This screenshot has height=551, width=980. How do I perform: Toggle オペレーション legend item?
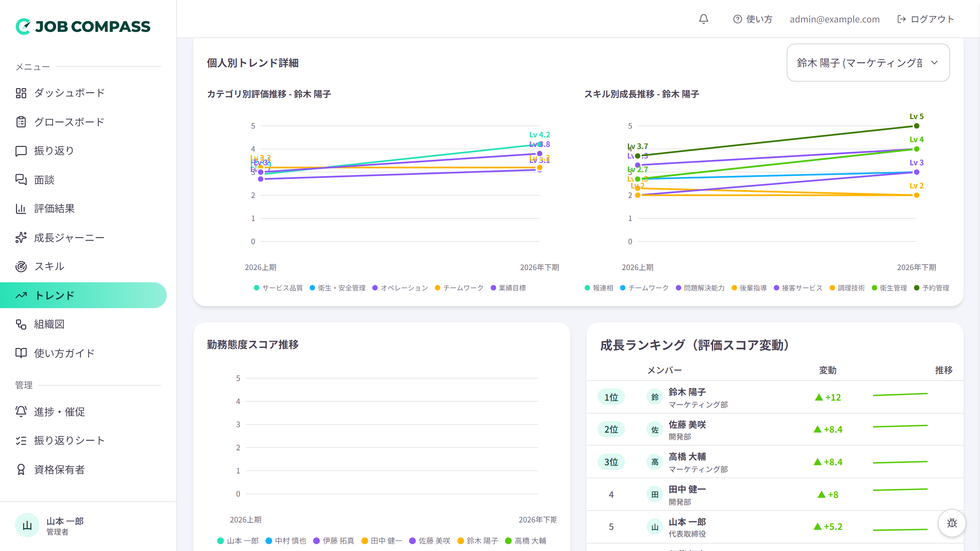pyautogui.click(x=400, y=288)
